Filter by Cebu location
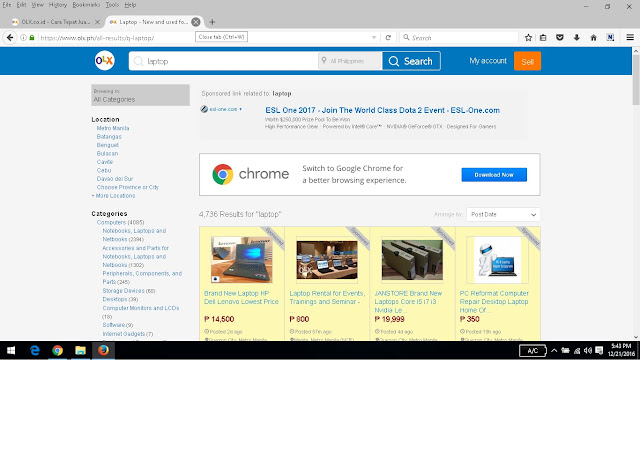The height and width of the screenshot is (475, 640). (104, 171)
